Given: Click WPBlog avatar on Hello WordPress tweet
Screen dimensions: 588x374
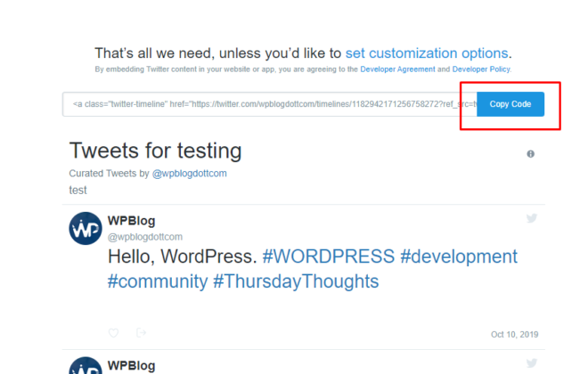Looking at the screenshot, I should (86, 228).
